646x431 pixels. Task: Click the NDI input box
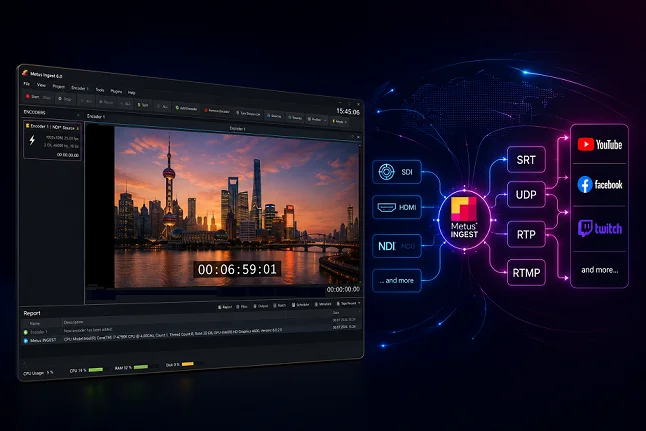point(397,246)
